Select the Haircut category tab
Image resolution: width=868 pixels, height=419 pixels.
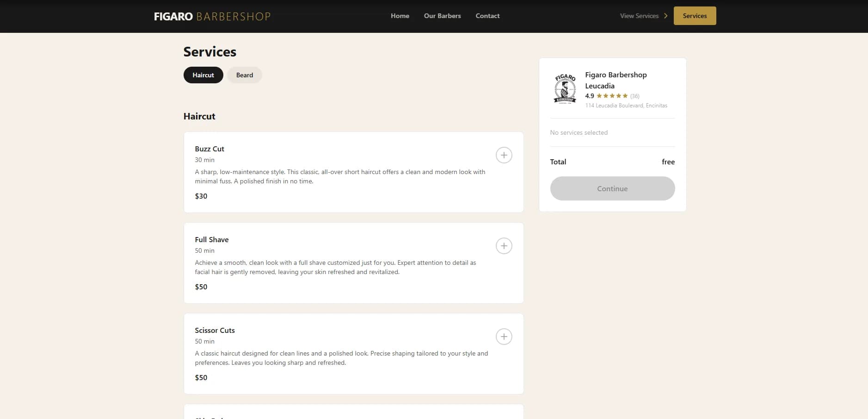click(203, 75)
